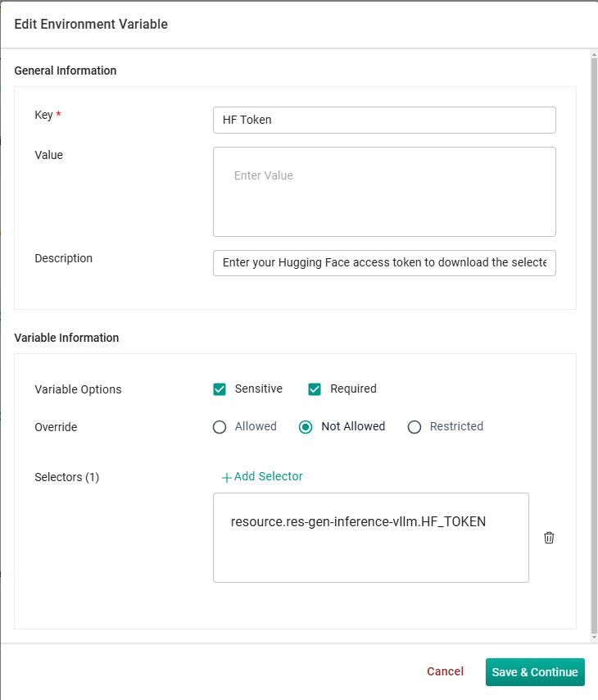This screenshot has height=700, width=598.
Task: Choose the Restricted override radio button
Action: click(x=415, y=427)
